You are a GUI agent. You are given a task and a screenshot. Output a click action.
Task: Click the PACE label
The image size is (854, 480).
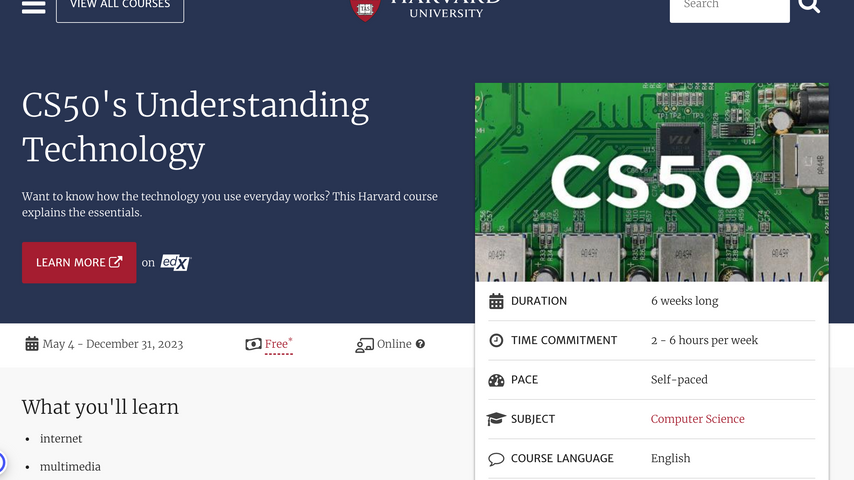tap(524, 379)
